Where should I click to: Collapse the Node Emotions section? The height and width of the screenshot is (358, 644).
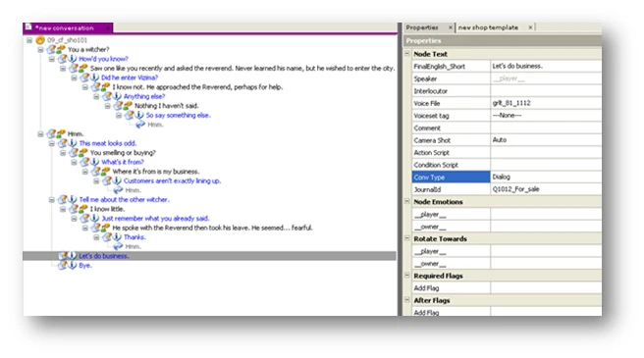tap(407, 201)
